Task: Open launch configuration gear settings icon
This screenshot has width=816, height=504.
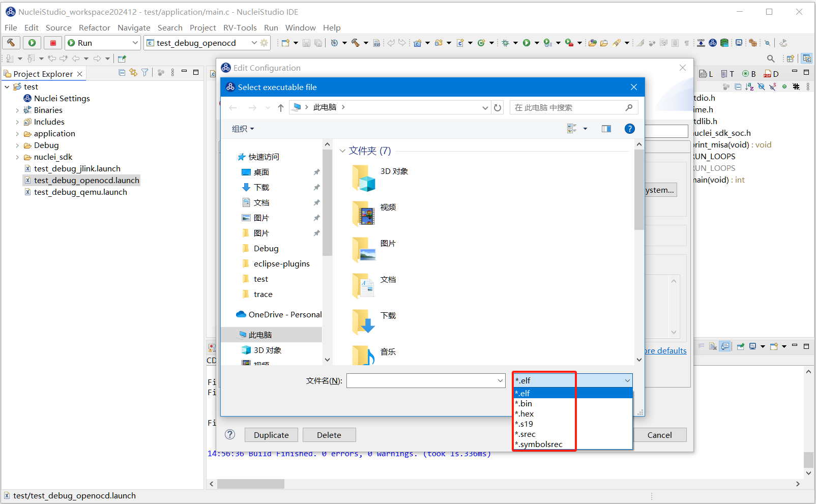Action: coord(264,43)
